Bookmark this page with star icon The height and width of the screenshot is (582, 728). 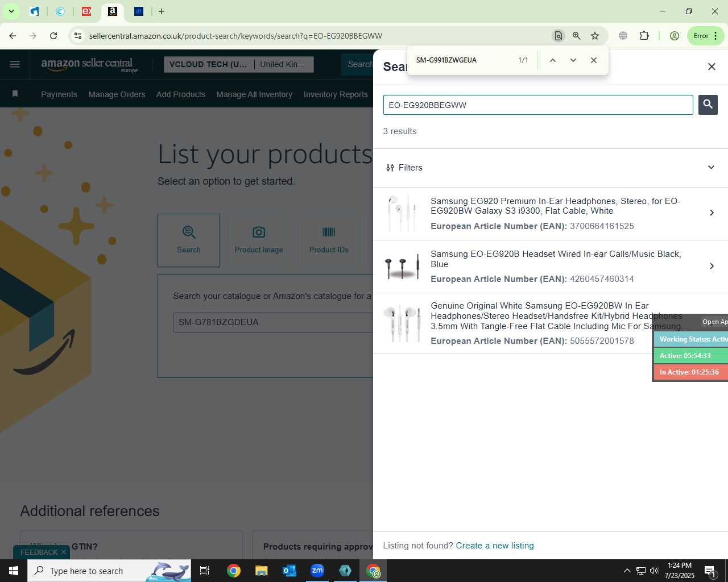595,36
